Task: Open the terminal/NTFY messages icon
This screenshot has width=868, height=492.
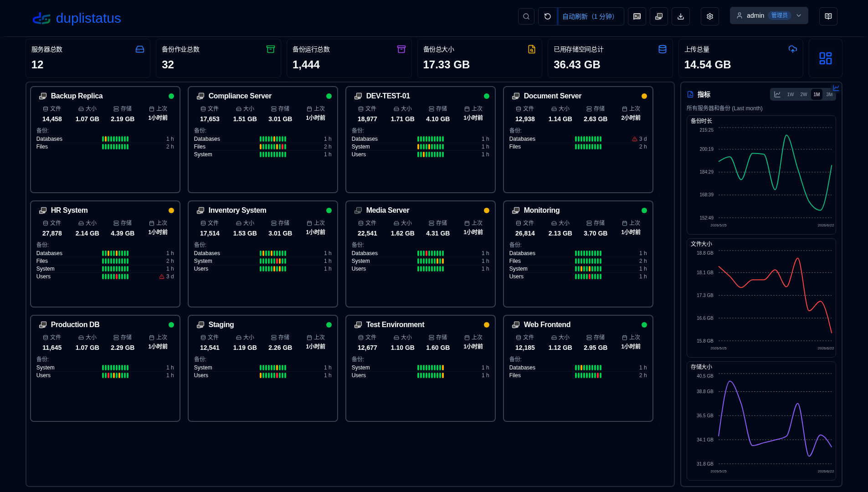Action: [x=637, y=16]
